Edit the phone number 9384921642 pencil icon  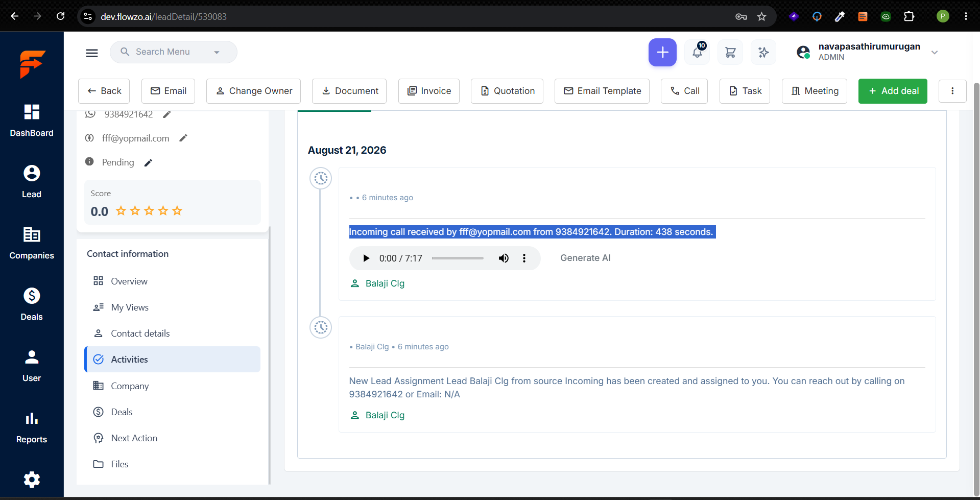point(166,114)
